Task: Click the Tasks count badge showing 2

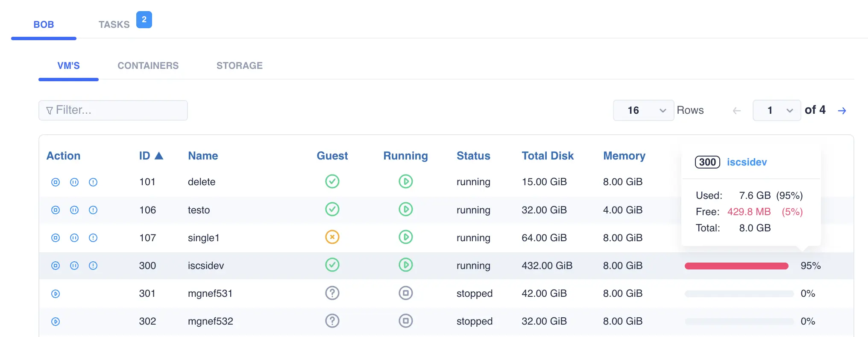Action: tap(144, 20)
